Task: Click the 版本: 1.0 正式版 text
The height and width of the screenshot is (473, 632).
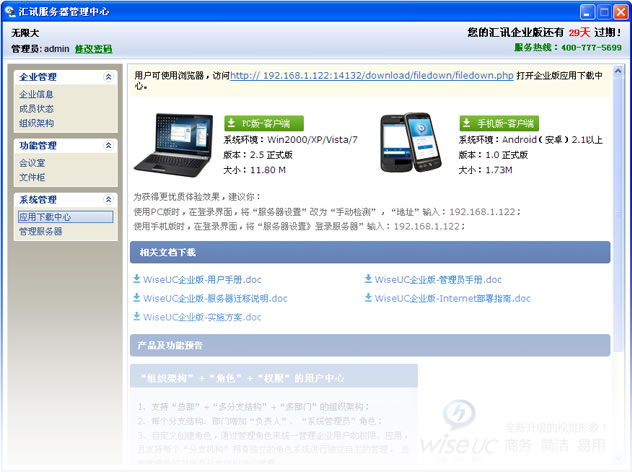Action: 493,155
